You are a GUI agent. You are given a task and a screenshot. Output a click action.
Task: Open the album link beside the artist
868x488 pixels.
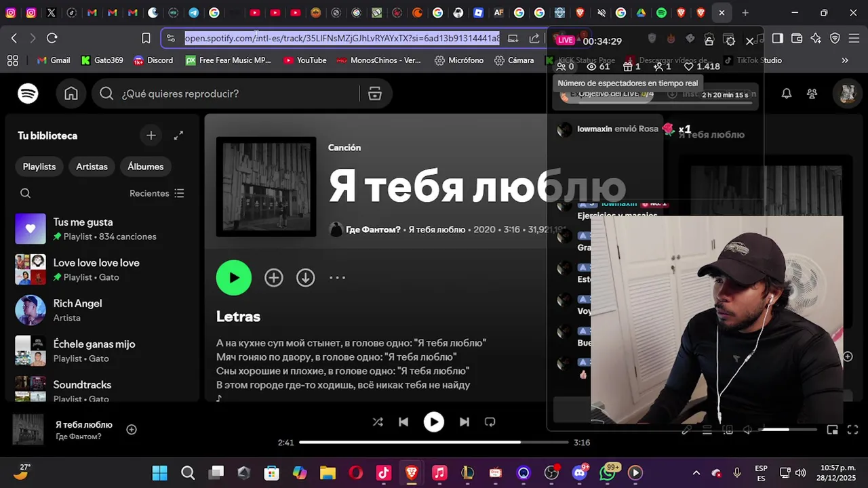point(437,230)
